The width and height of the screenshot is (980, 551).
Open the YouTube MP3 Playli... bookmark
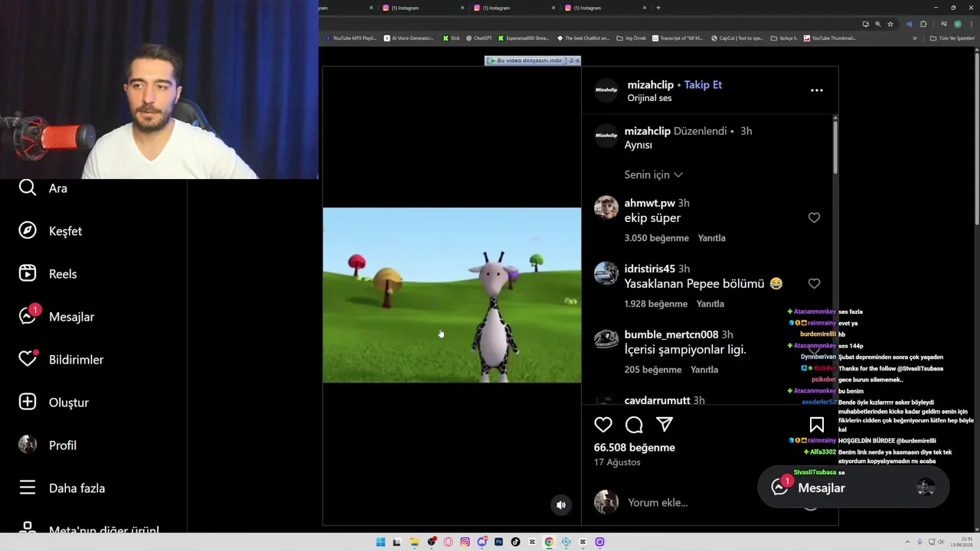point(351,37)
